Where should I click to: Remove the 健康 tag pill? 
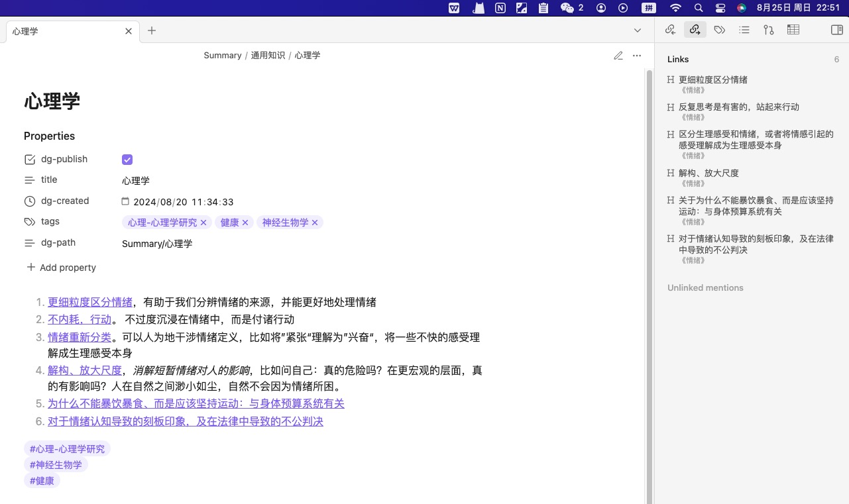click(245, 223)
